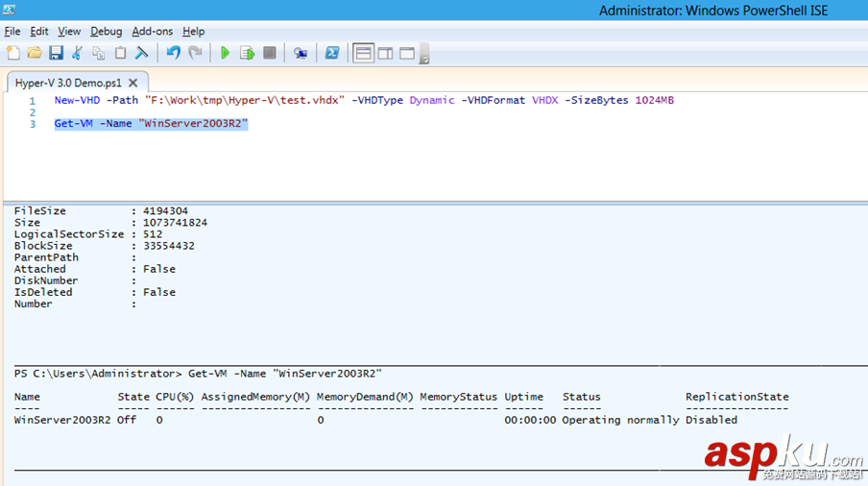The image size is (868, 486).
Task: Click the New script icon
Action: click(13, 53)
